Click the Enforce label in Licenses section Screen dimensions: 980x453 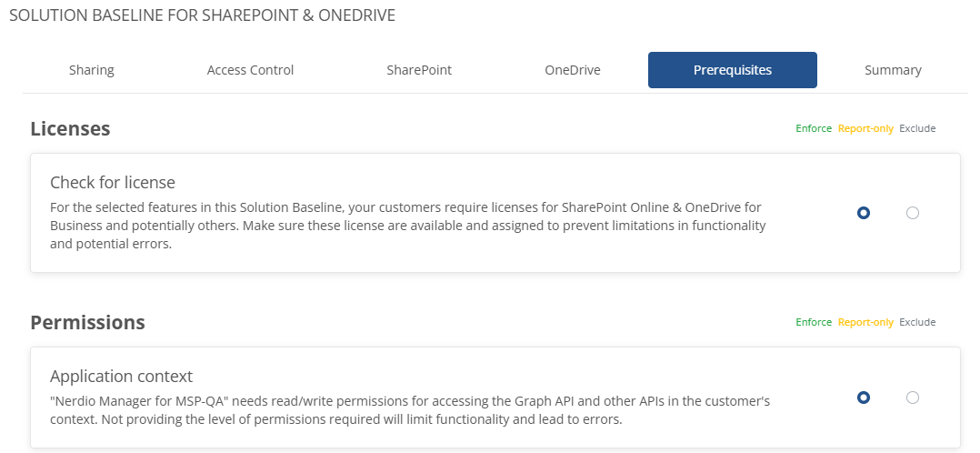pos(814,128)
